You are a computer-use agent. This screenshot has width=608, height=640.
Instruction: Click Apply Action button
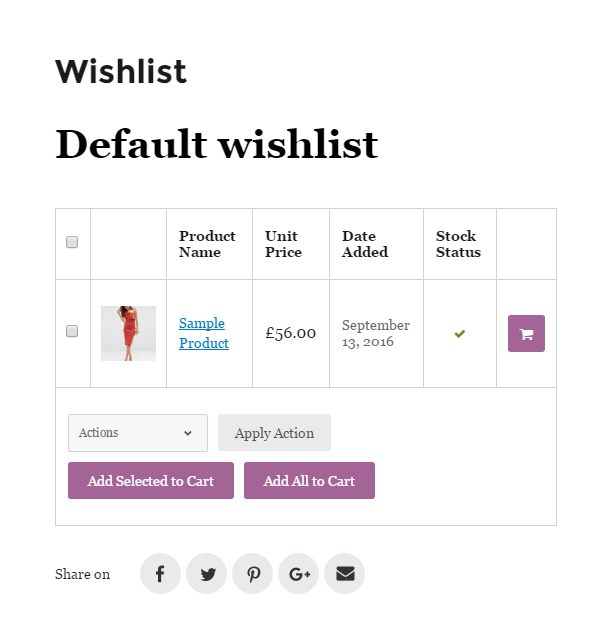coord(274,433)
